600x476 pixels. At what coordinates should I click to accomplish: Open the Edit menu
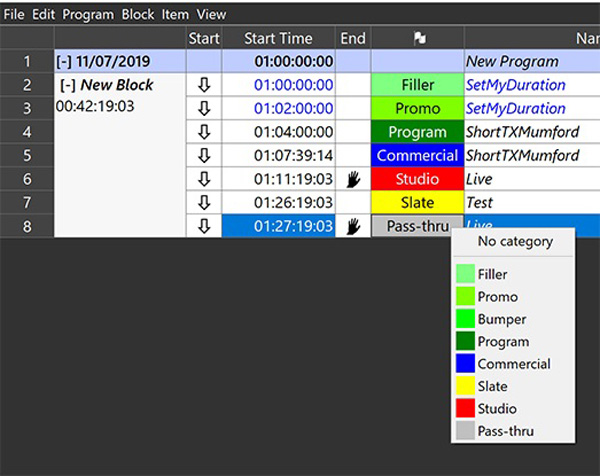coord(43,15)
